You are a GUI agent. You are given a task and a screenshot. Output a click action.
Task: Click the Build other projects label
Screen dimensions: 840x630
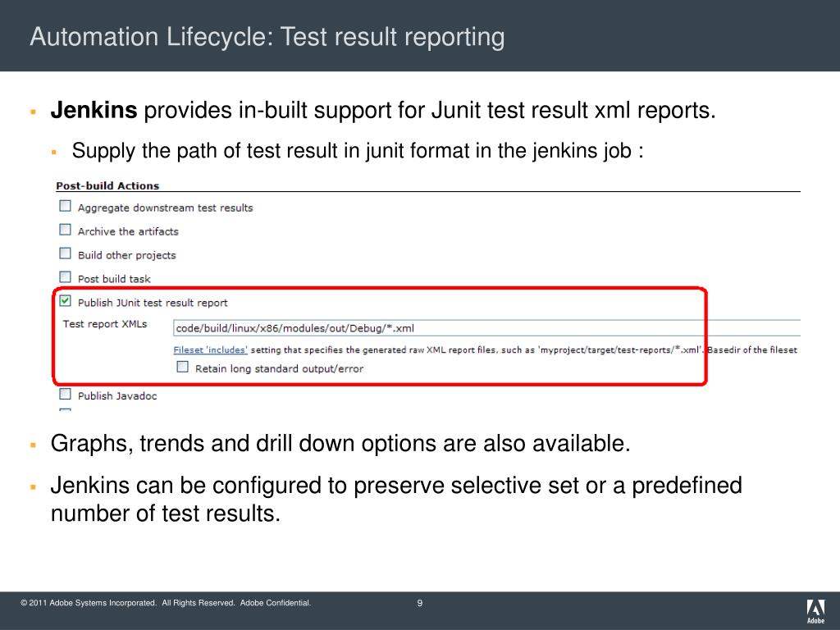coord(127,256)
